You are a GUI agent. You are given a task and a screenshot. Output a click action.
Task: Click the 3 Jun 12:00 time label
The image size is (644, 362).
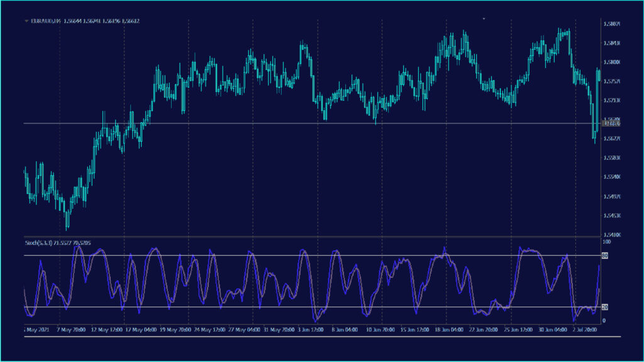pyautogui.click(x=311, y=329)
